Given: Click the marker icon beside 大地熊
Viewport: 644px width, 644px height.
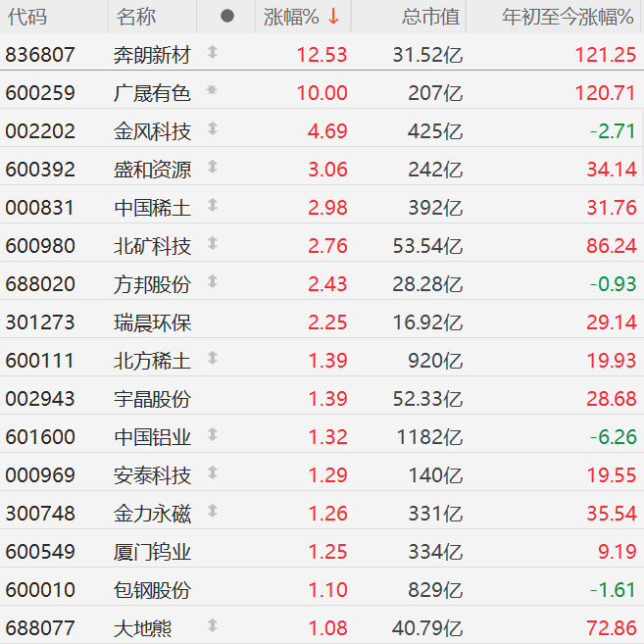Looking at the screenshot, I should coord(213,625).
